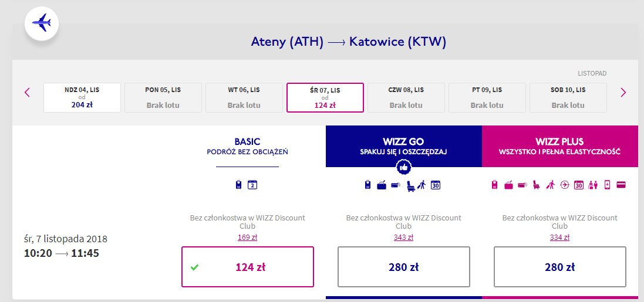Click the 30-day calendar icon under WIZZ GO
Image resolution: width=644 pixels, height=302 pixels.
(x=436, y=185)
